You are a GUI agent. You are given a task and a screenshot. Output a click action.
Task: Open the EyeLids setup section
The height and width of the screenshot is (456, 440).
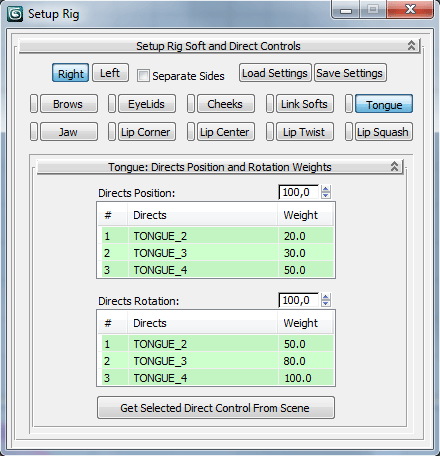(147, 104)
